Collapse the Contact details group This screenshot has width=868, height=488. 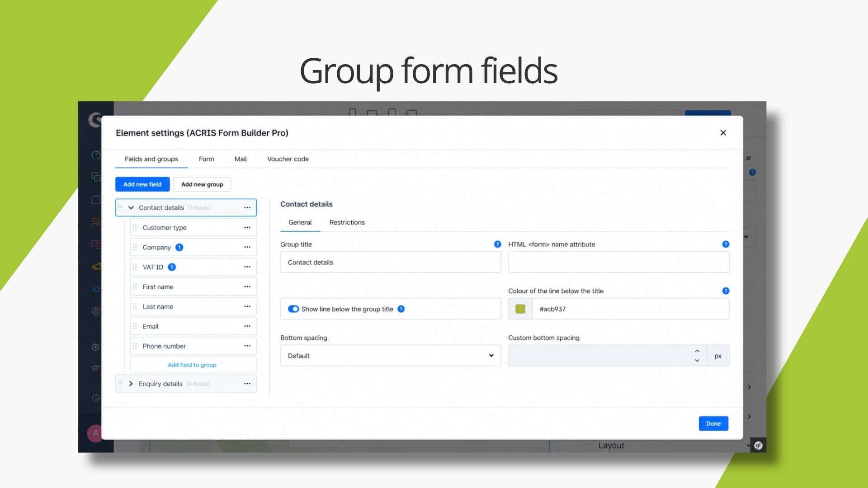pos(131,208)
